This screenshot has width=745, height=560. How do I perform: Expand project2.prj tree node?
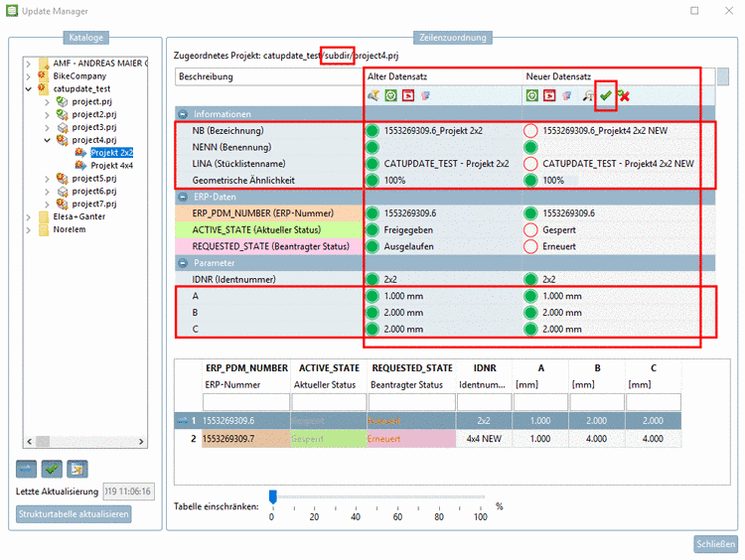(47, 114)
